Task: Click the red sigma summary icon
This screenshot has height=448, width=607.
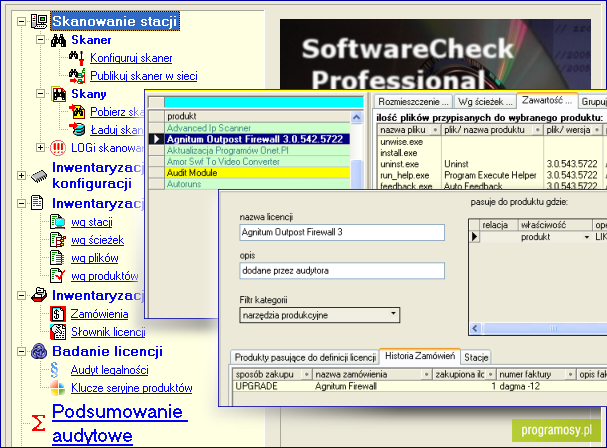Action: click(x=38, y=423)
